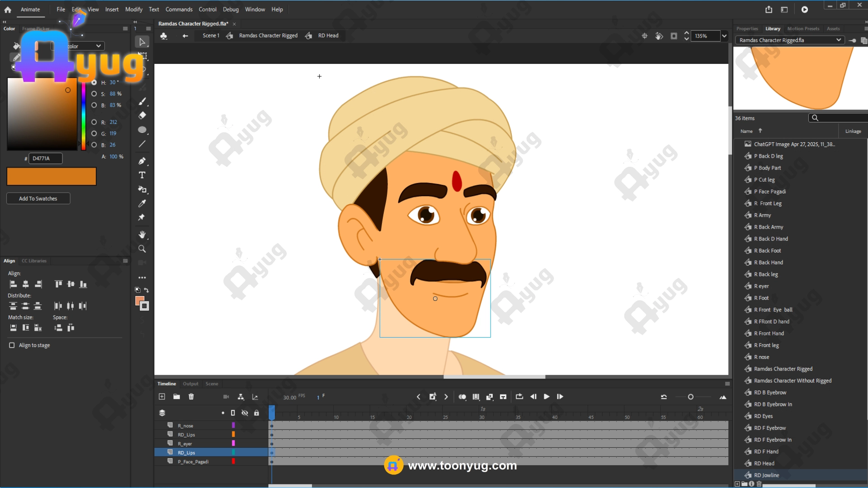Select the Eyedropper tool
868x488 pixels.
coord(142,203)
